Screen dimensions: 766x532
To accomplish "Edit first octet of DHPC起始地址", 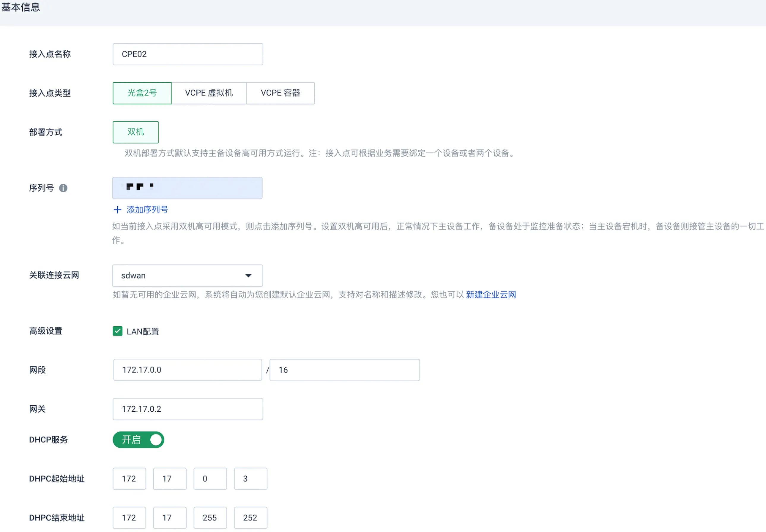I will (x=129, y=479).
